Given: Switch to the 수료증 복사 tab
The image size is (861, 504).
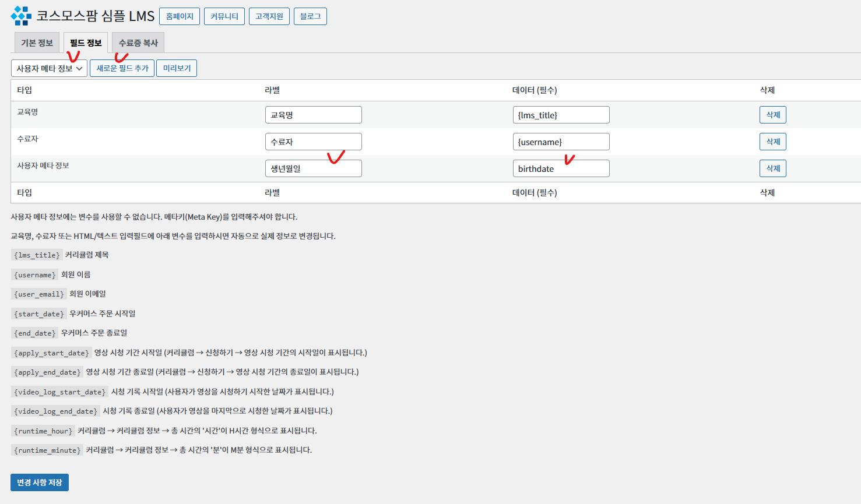Looking at the screenshot, I should (x=138, y=43).
